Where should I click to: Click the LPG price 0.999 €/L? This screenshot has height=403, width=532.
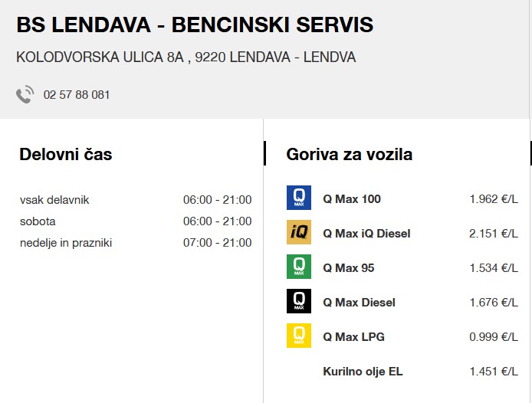pos(494,337)
